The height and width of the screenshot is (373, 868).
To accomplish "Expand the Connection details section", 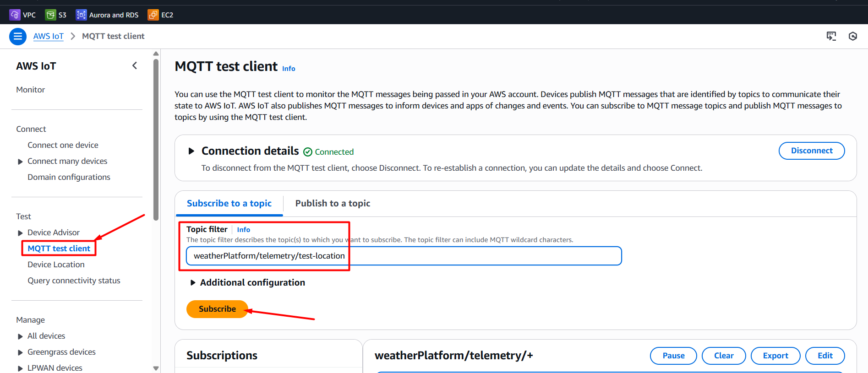I will 191,151.
